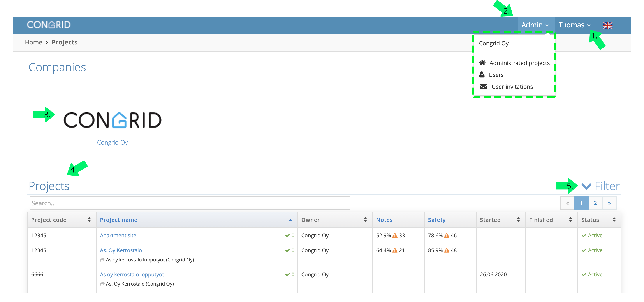This screenshot has width=644, height=302.
Task: Click the person icon next to Users
Action: (482, 75)
